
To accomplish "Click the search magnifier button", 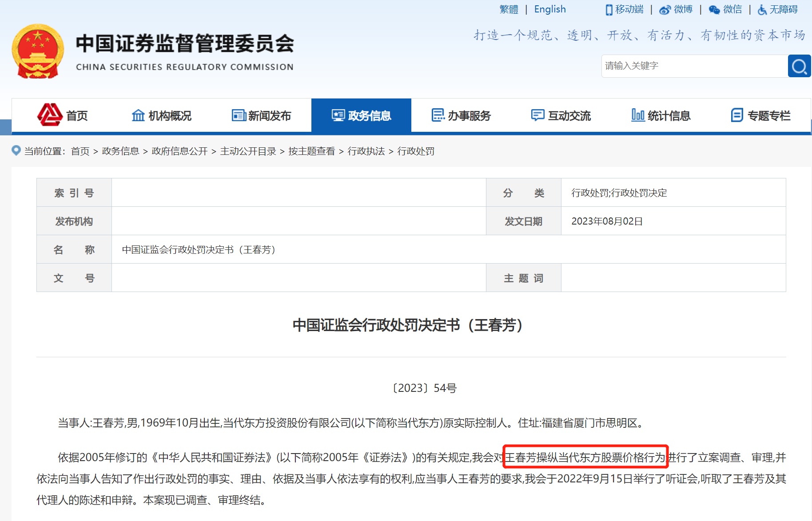I will (799, 66).
